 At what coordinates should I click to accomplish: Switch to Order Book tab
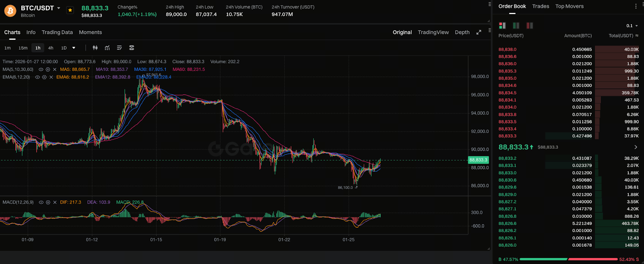click(x=512, y=6)
